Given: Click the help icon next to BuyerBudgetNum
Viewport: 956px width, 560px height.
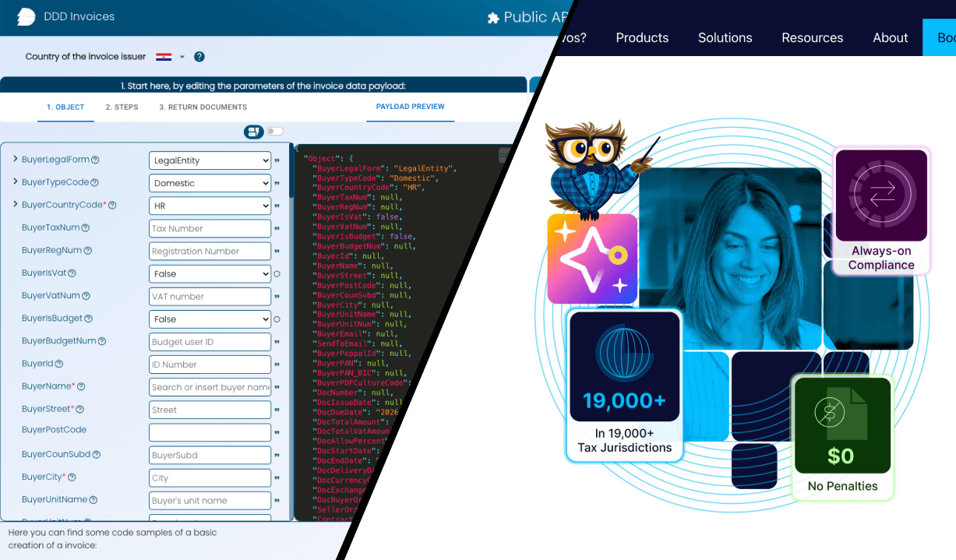Looking at the screenshot, I should (102, 341).
